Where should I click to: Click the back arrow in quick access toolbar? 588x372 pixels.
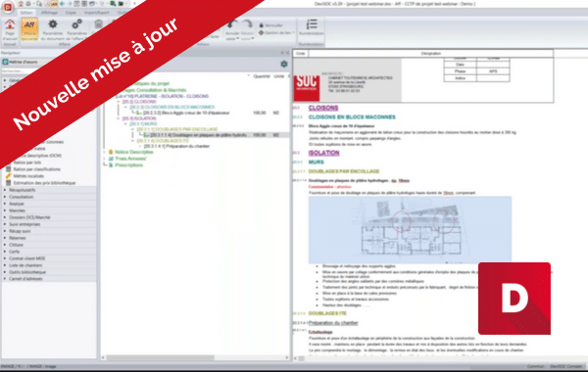tap(63, 4)
